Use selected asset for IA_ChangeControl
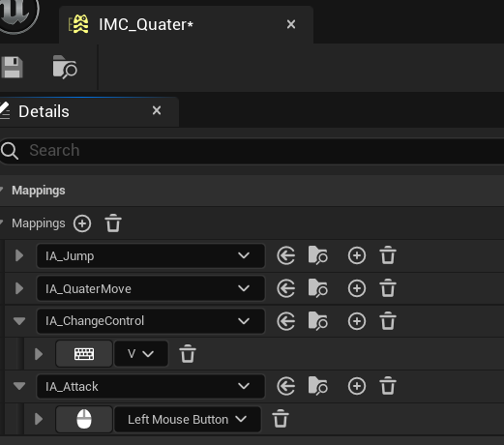The height and width of the screenshot is (445, 504). point(285,321)
